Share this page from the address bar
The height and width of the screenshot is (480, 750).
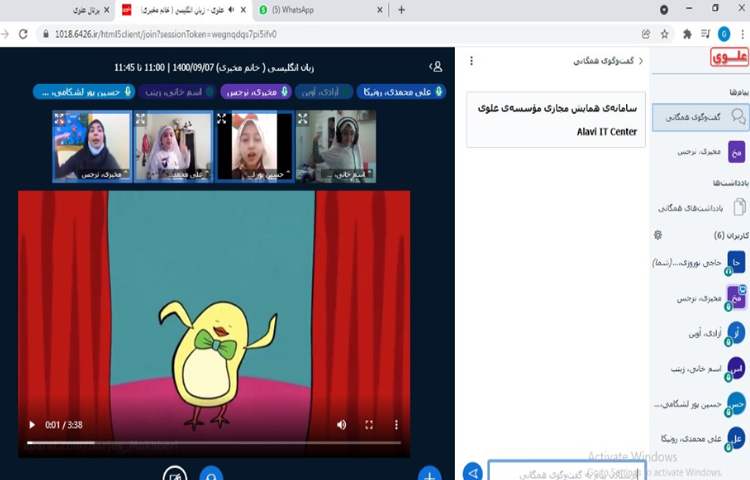646,34
